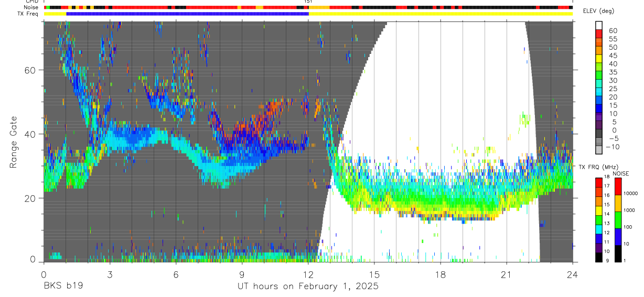Viewport: 644px width, 297px height.
Task: Pick the red top segment of NOISE colorbar
Action: point(618,186)
